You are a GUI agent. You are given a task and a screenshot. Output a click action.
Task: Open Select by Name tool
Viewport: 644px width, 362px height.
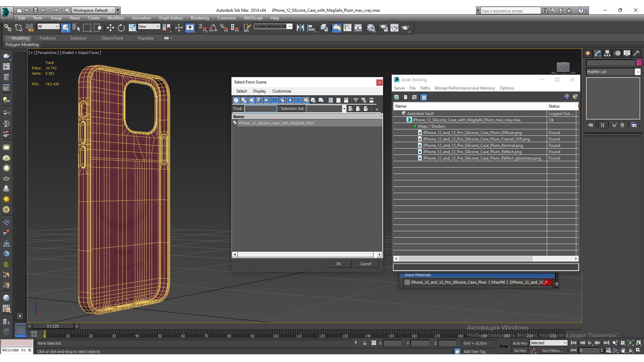tap(76, 28)
